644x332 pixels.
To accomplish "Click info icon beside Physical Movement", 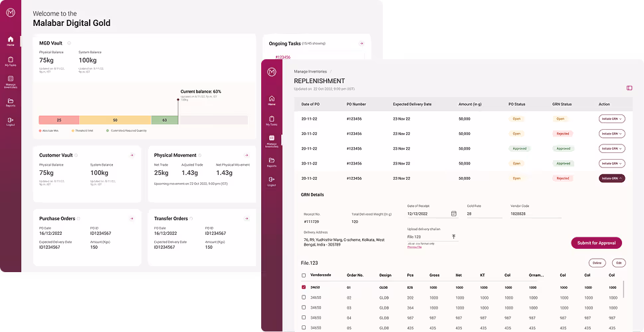I will [x=199, y=156].
